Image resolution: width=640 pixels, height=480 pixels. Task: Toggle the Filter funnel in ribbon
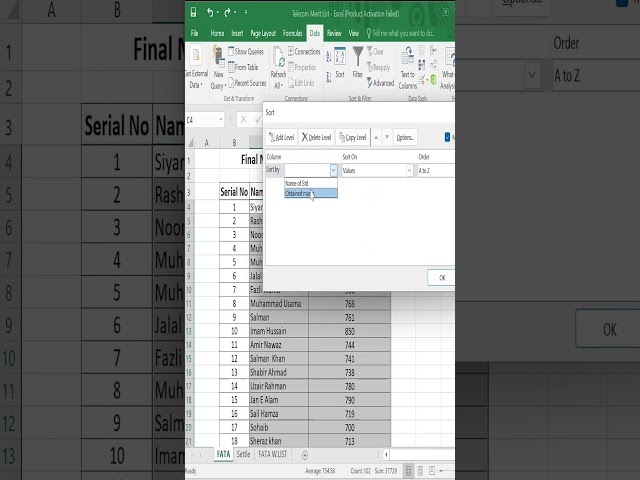tap(358, 62)
